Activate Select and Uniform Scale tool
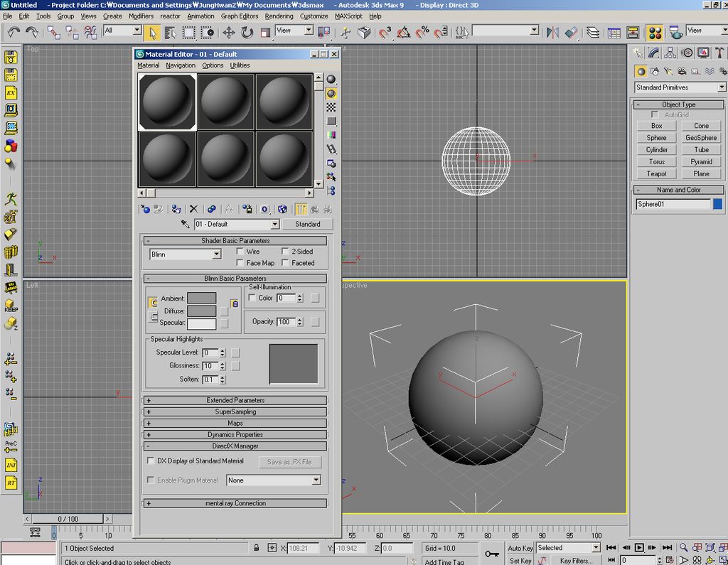Image resolution: width=728 pixels, height=565 pixels. (265, 33)
